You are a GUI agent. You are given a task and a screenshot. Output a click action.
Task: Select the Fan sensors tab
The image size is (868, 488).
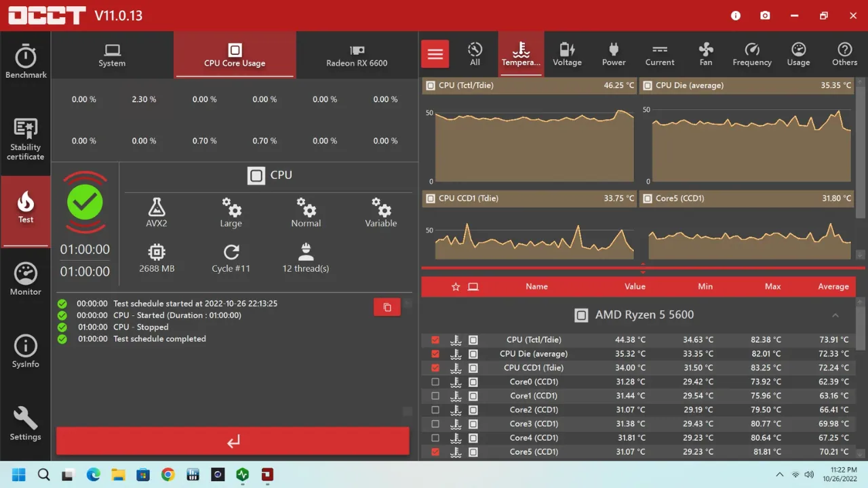pyautogui.click(x=706, y=54)
